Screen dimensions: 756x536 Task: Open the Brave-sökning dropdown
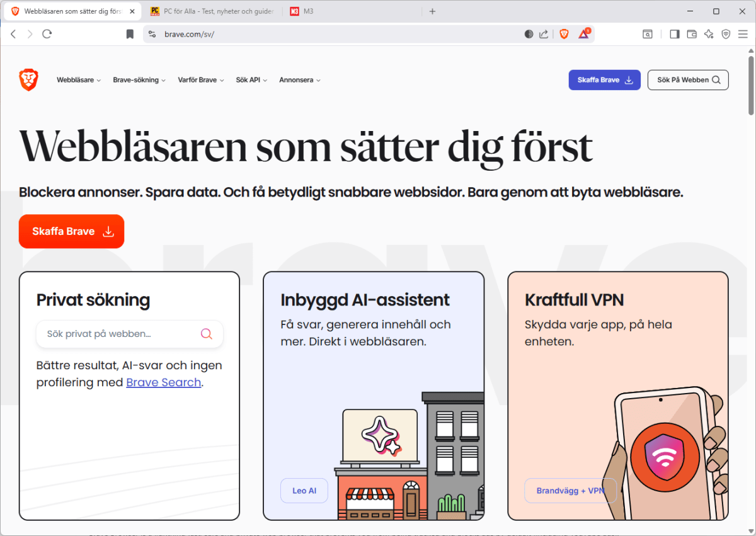point(139,80)
